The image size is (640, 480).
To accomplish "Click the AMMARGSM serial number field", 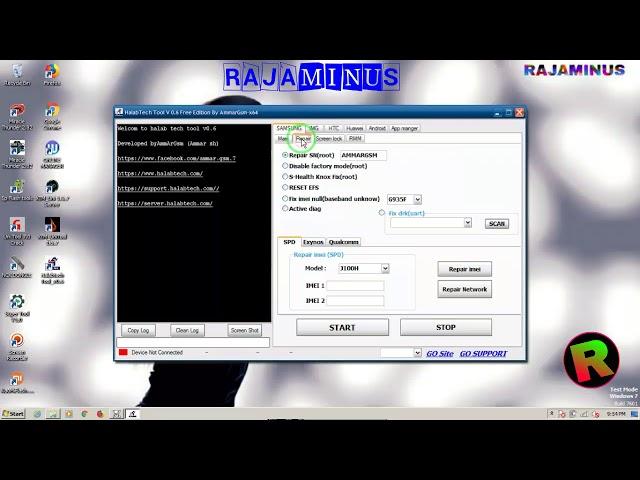I will coord(363,155).
